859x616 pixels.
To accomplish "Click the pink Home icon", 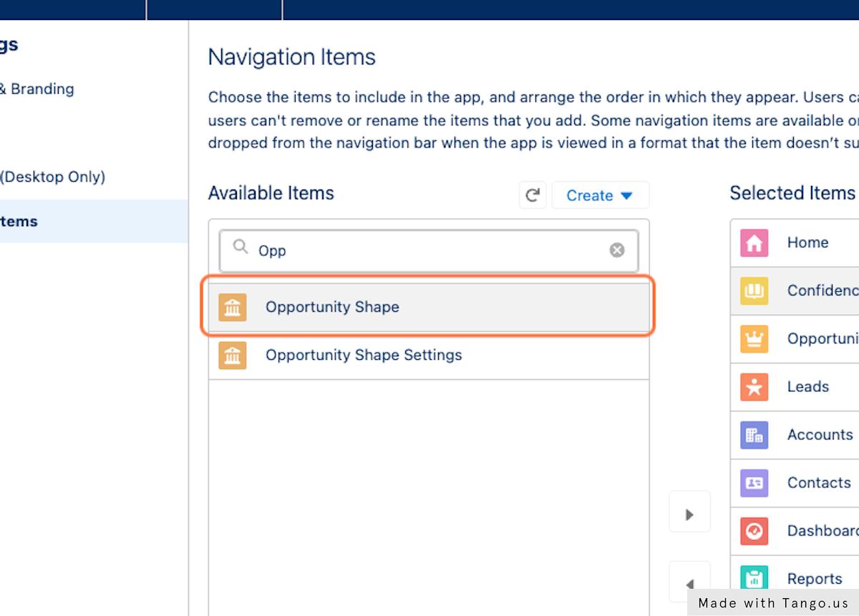I will click(754, 243).
